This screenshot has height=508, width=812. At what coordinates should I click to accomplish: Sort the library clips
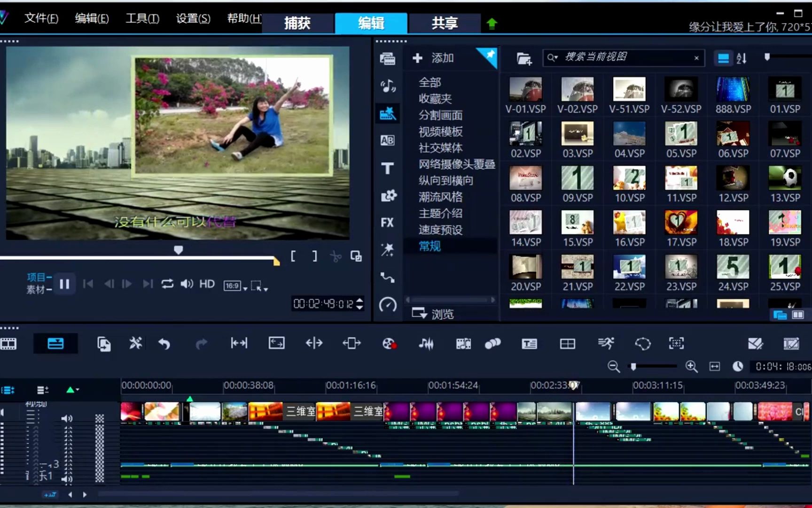coord(742,58)
